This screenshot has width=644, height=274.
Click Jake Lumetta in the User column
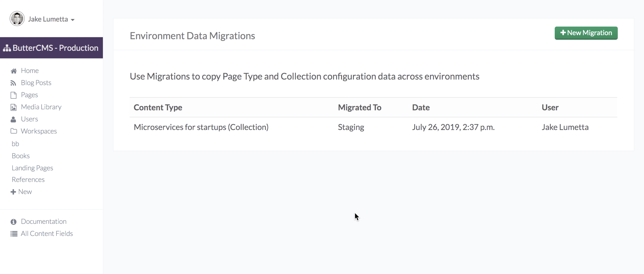click(x=565, y=127)
